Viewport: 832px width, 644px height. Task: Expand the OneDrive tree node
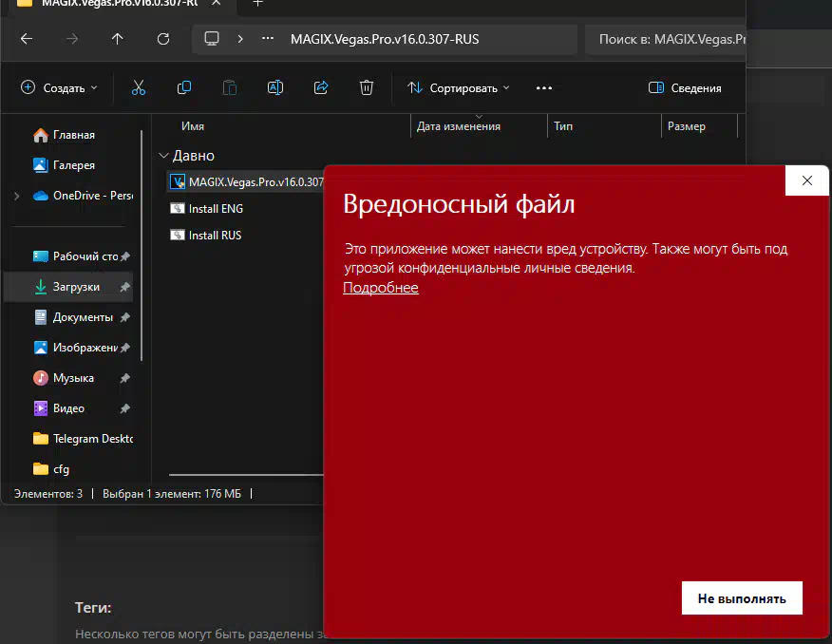[x=16, y=196]
